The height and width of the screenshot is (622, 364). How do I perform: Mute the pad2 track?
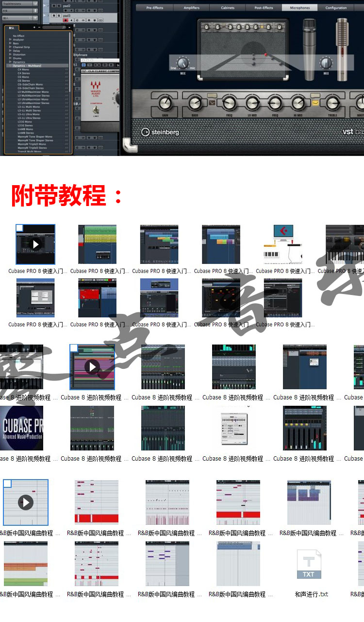click(54, 6)
